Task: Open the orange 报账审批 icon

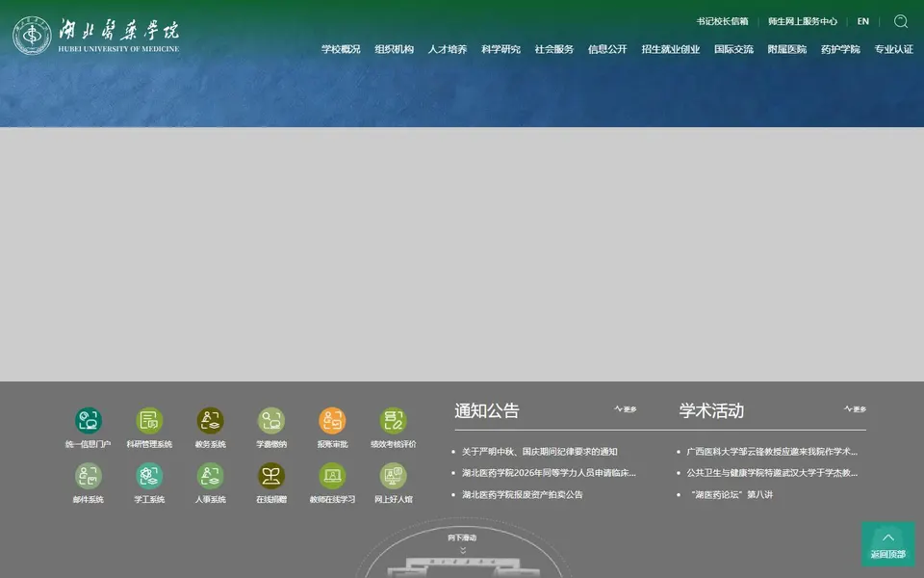Action: [x=332, y=421]
